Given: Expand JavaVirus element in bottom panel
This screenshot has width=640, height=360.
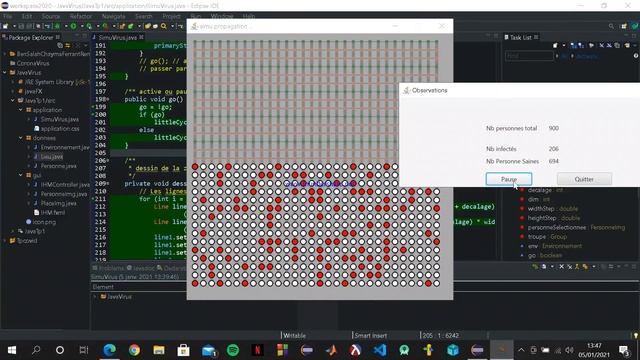Looking at the screenshot, I should tap(96, 297).
